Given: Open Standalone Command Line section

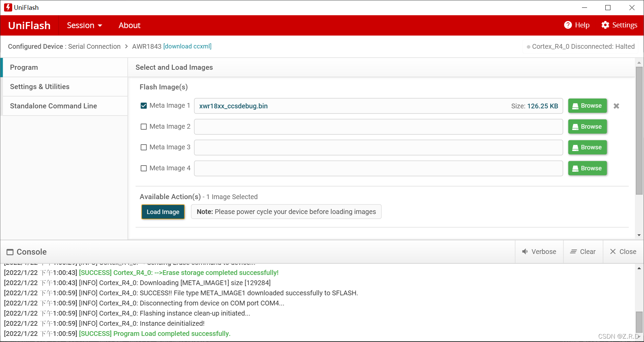Looking at the screenshot, I should click(x=65, y=106).
